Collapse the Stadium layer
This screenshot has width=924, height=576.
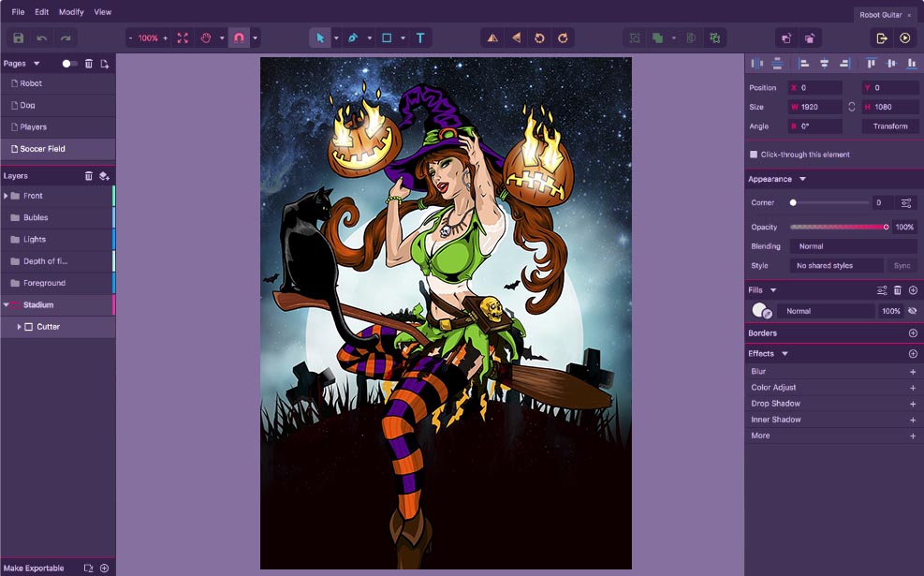click(x=6, y=304)
